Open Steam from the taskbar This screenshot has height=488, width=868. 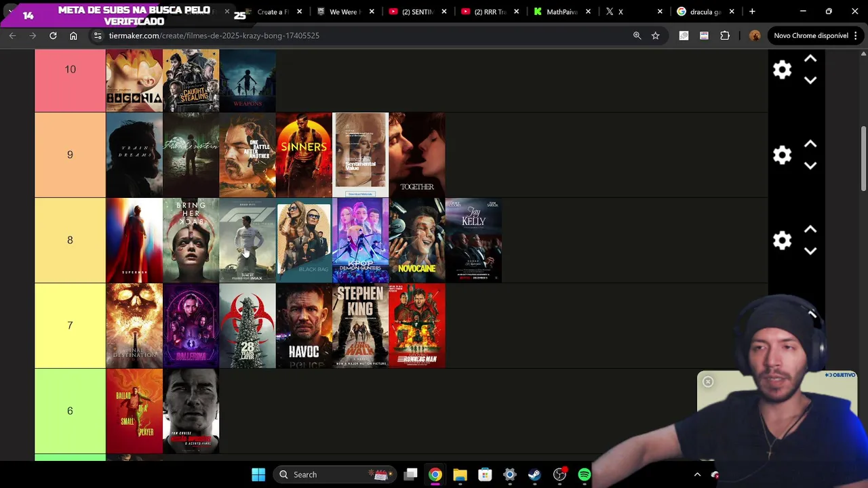pyautogui.click(x=534, y=474)
